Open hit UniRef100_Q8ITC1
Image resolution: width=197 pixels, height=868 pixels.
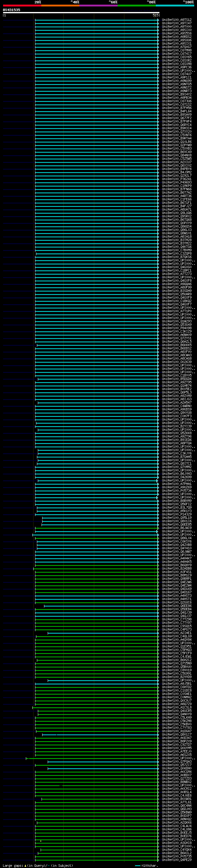(176, 463)
